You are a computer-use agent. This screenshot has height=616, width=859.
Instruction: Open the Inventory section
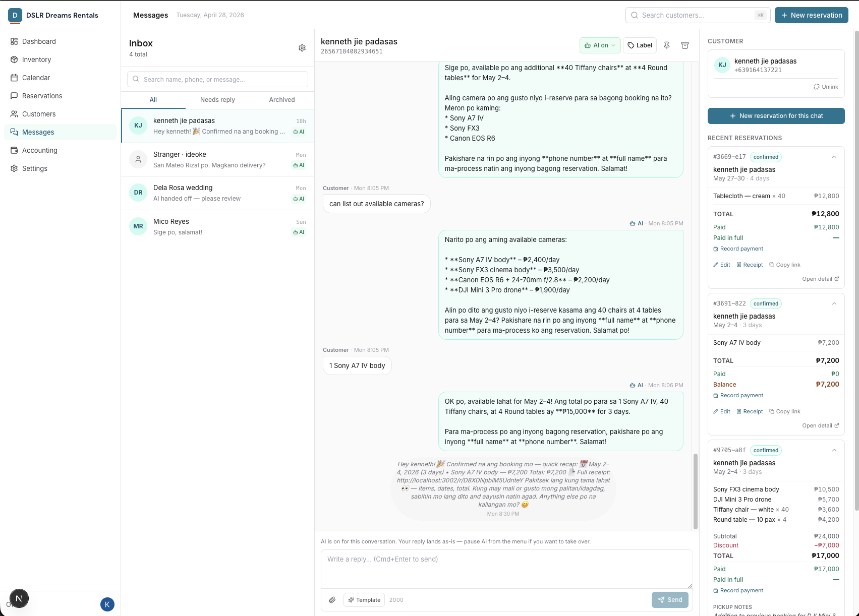tap(36, 59)
